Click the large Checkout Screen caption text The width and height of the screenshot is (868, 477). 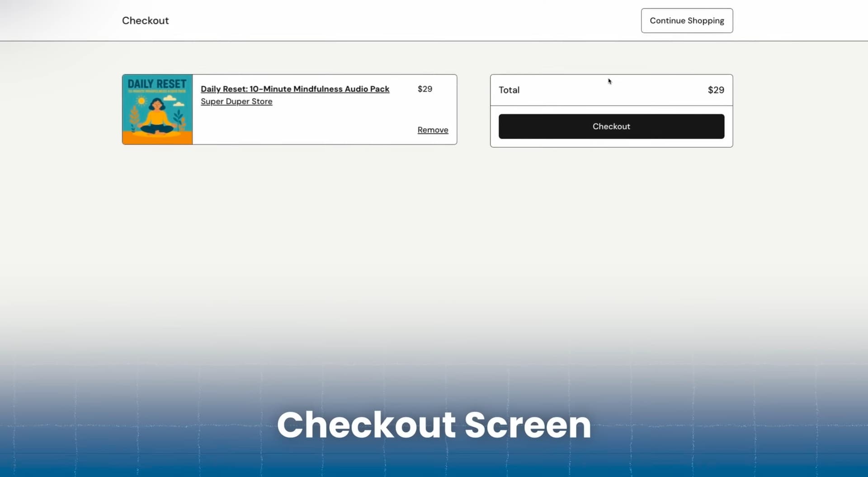[x=434, y=425]
